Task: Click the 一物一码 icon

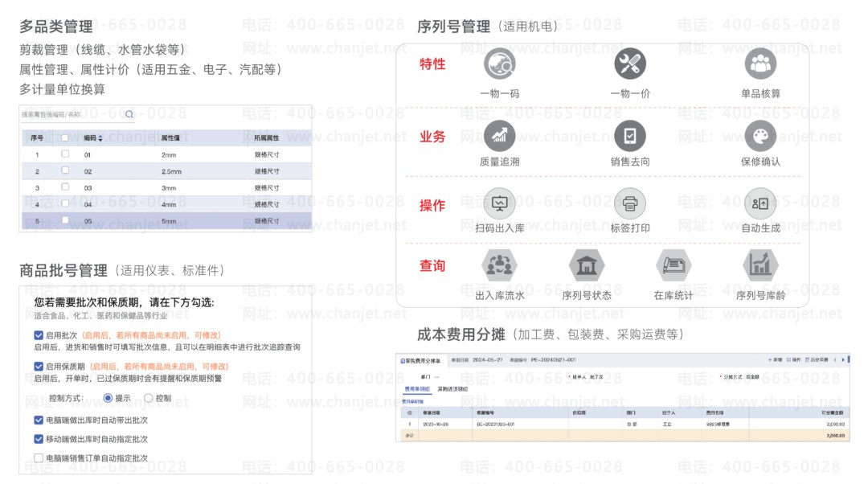Action: [x=499, y=64]
